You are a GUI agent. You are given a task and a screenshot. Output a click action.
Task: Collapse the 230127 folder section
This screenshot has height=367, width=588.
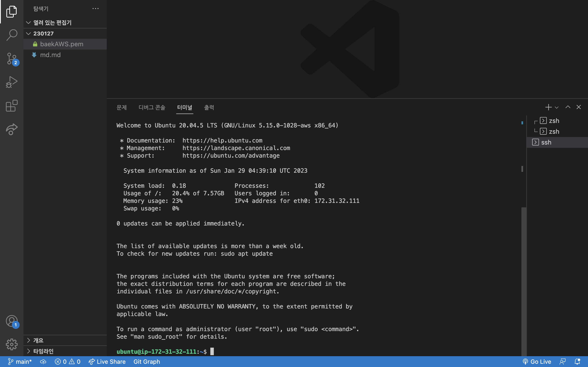coord(29,33)
